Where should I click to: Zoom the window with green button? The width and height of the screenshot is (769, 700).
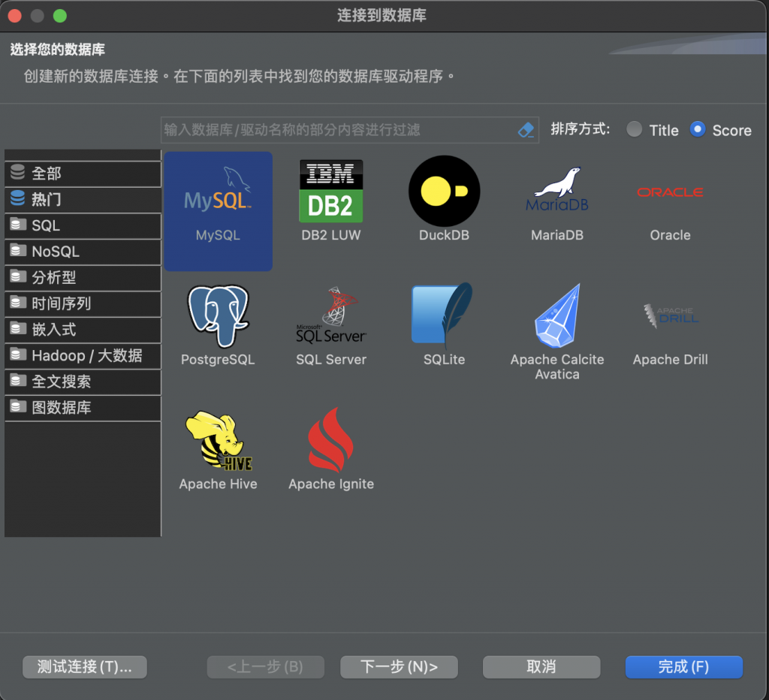pyautogui.click(x=60, y=16)
